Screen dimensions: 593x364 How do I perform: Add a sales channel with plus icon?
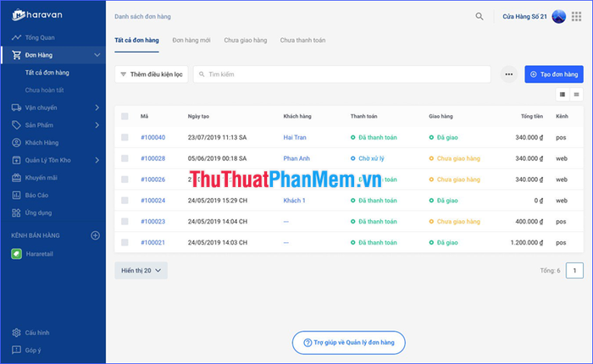[95, 235]
